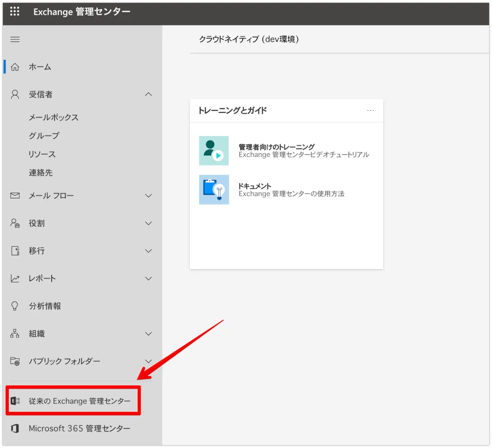This screenshot has width=492, height=448.
Task: Click the home icon beside ホーム
Action: coord(15,67)
